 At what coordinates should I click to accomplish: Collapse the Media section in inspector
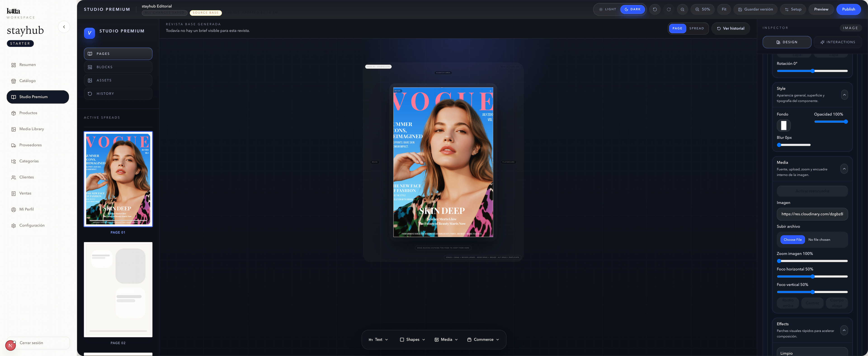(x=844, y=169)
